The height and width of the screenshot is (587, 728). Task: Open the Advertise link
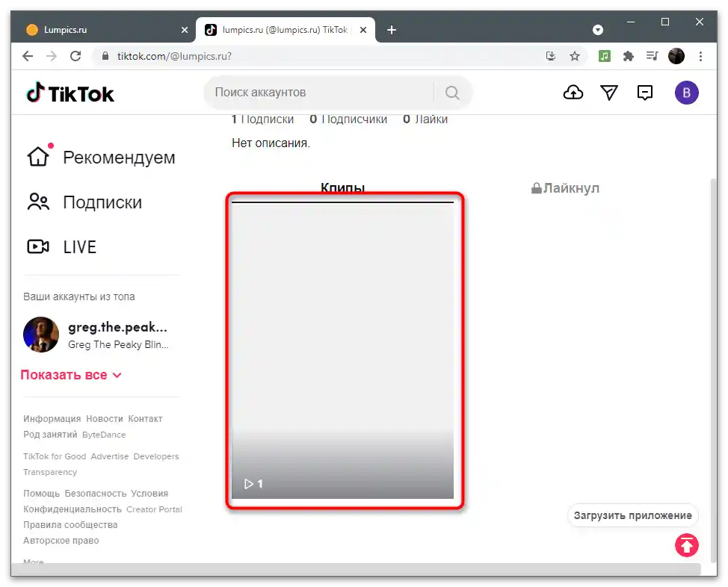pos(110,456)
